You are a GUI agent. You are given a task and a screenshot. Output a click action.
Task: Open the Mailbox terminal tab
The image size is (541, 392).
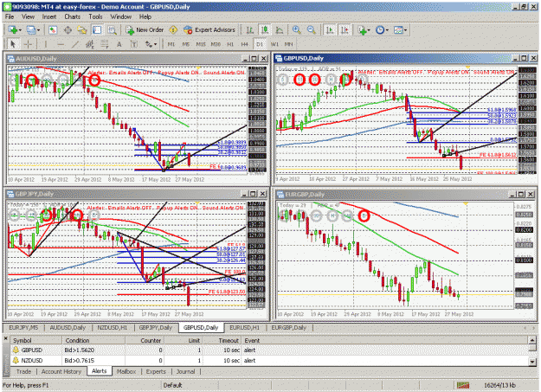click(126, 371)
